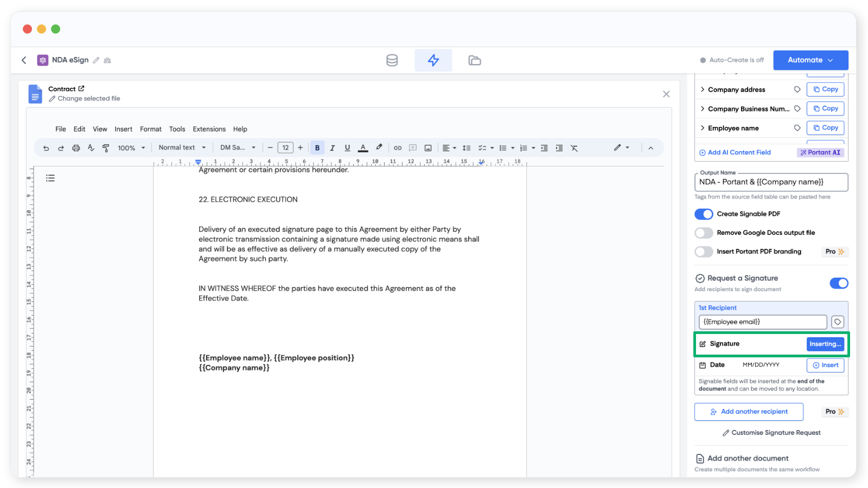Click the Add another recipient button
This screenshot has width=868, height=488.
pyautogui.click(x=749, y=412)
